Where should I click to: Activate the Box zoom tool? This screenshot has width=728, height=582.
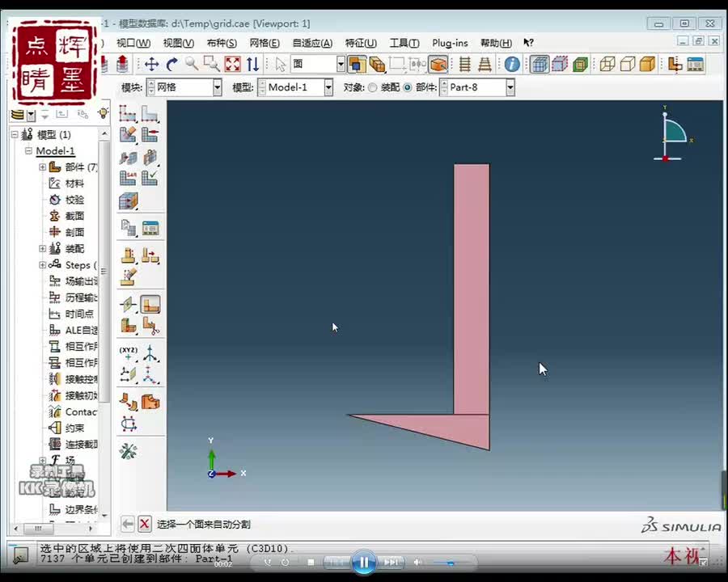(212, 64)
